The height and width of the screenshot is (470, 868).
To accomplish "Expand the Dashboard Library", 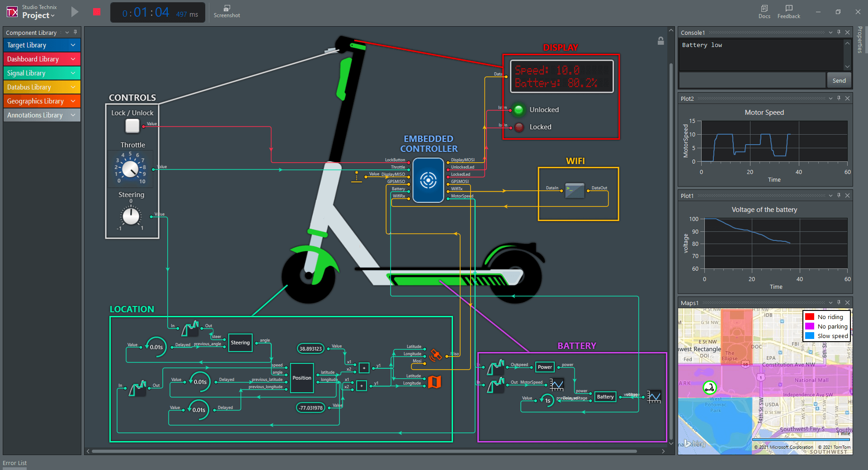I will 42,59.
